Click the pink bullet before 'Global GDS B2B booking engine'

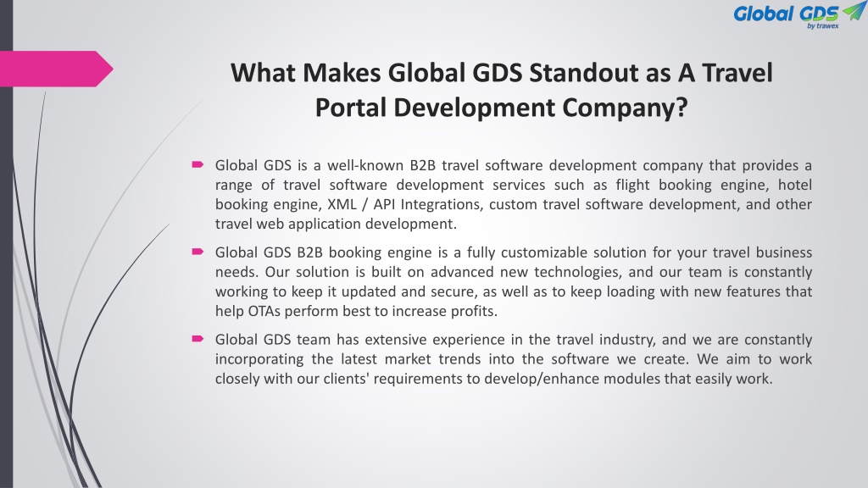pyautogui.click(x=198, y=252)
